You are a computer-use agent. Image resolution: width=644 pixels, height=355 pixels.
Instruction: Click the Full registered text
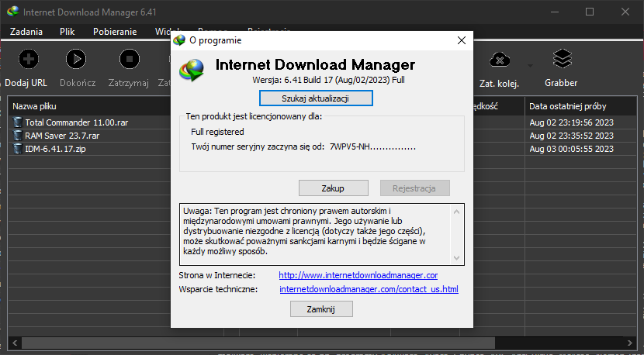217,132
